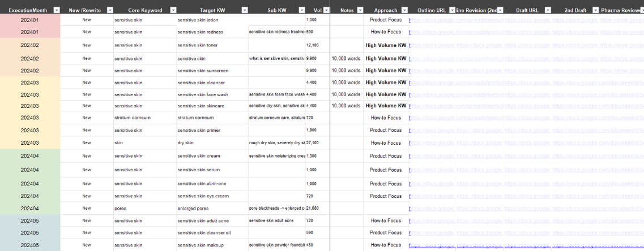
Task: Click the Target KW filter button
Action: click(x=244, y=10)
